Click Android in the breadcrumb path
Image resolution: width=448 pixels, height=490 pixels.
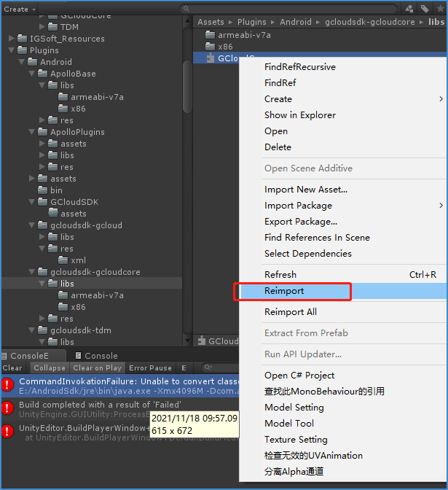pyautogui.click(x=295, y=22)
